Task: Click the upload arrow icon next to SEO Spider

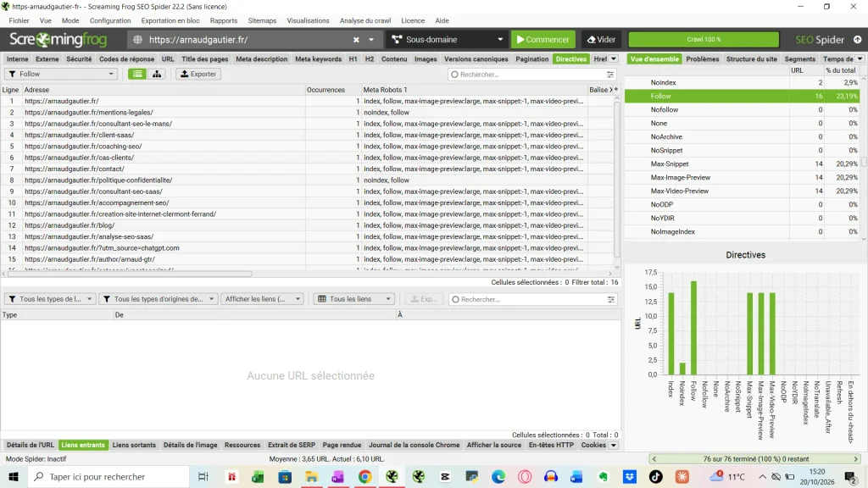Action: click(858, 40)
